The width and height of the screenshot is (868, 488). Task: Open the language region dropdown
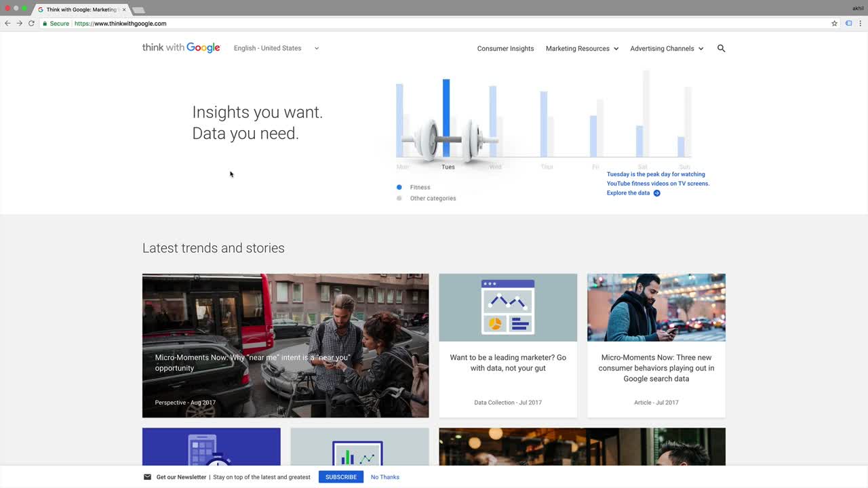276,48
